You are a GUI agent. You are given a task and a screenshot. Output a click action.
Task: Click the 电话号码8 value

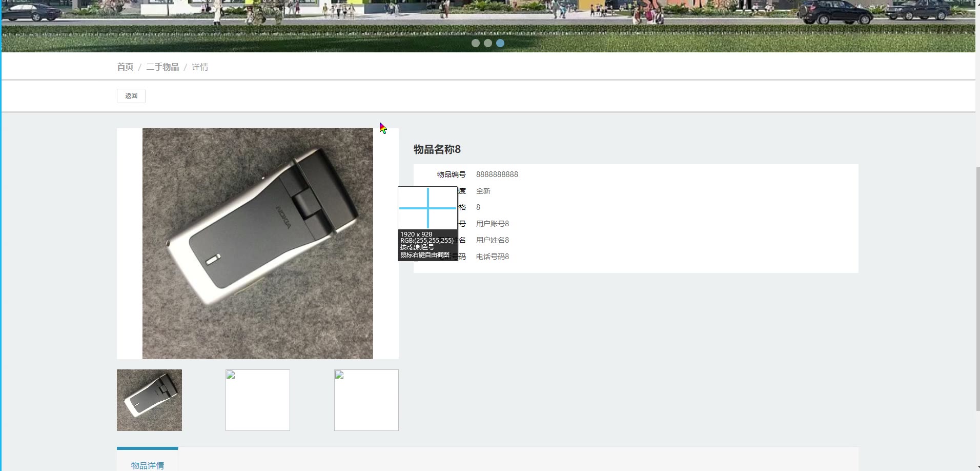pos(493,257)
